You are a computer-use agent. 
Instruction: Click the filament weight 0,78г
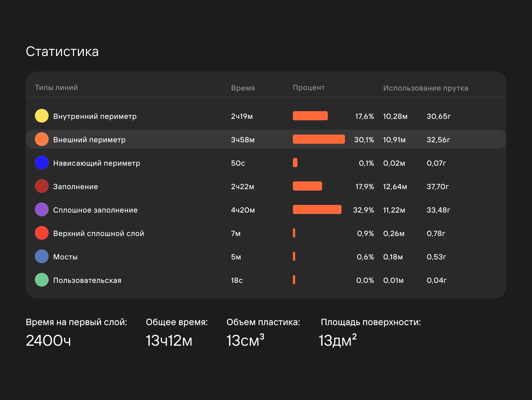point(436,233)
